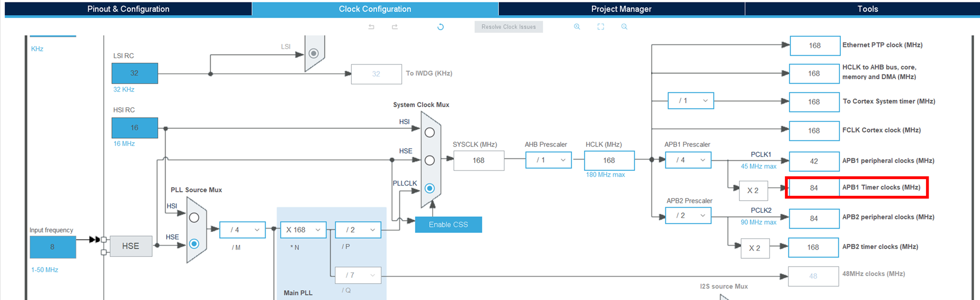Open the APB2 Prescaler dropdown
This screenshot has height=300, width=980.
(688, 215)
